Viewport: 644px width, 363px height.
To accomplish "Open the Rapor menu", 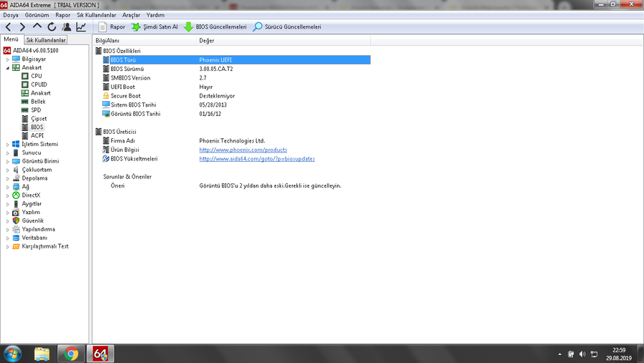I will click(63, 15).
